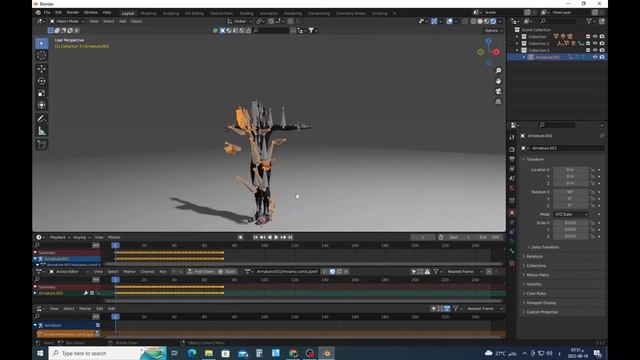Screen dimensions: 640x360
Task: Enable auto keying record button
Action: click(x=240, y=237)
